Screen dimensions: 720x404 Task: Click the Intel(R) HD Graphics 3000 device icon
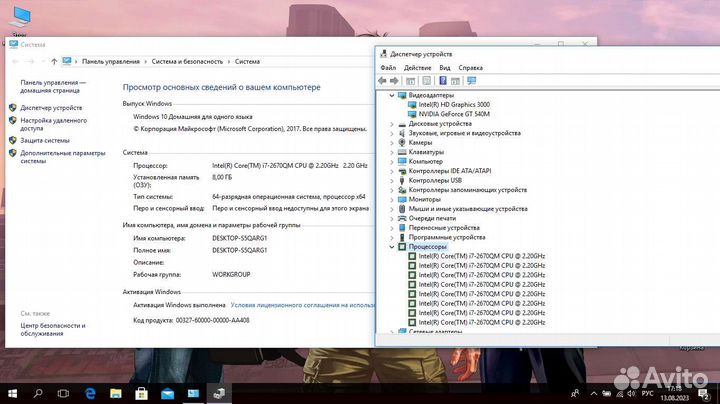(412, 105)
